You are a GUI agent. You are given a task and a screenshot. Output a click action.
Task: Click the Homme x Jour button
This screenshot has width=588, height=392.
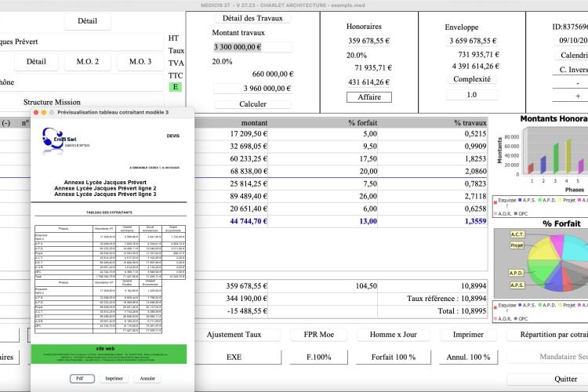coord(394,335)
